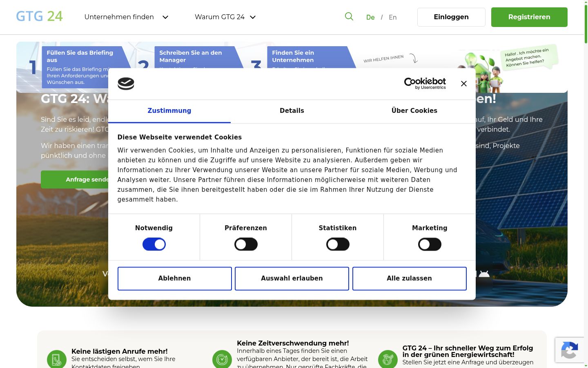The image size is (588, 368).
Task: Click the Ablehnen button
Action: [x=175, y=278]
